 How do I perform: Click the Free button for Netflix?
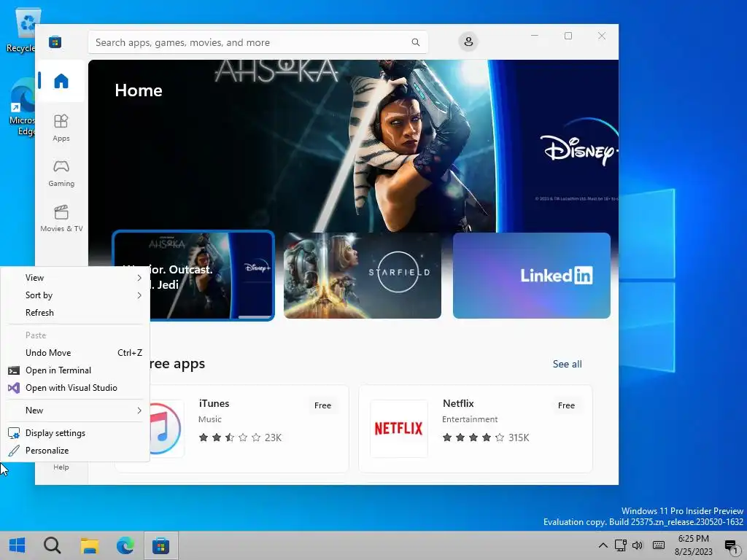point(566,405)
